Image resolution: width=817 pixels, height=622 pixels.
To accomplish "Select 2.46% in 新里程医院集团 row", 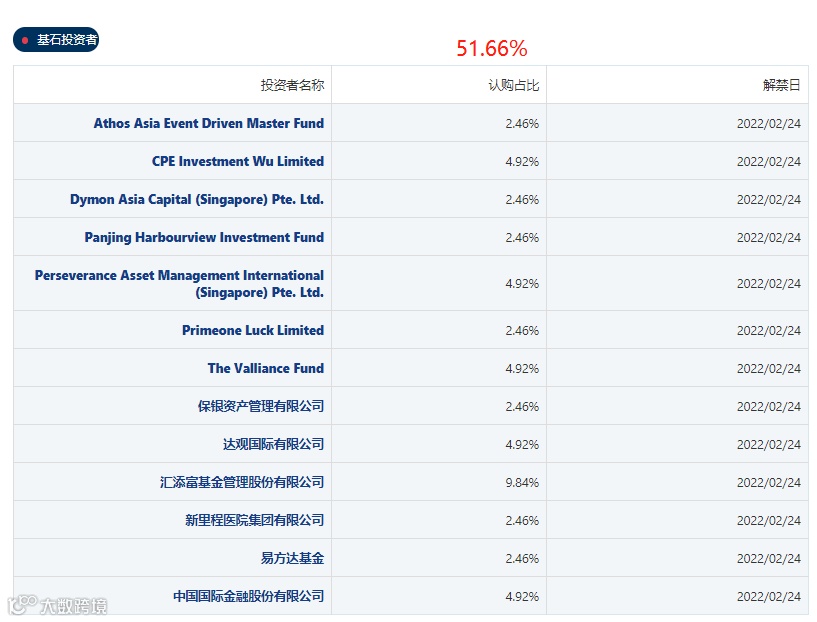I will (522, 521).
